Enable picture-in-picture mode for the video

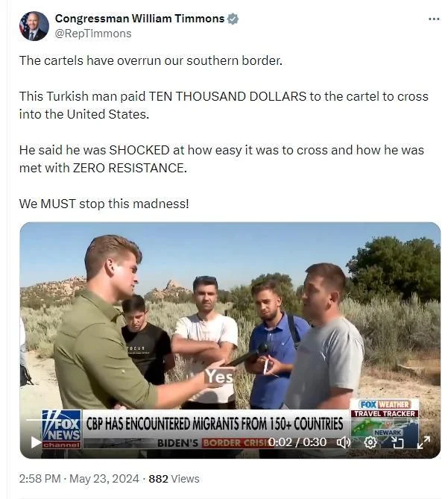[x=397, y=442]
